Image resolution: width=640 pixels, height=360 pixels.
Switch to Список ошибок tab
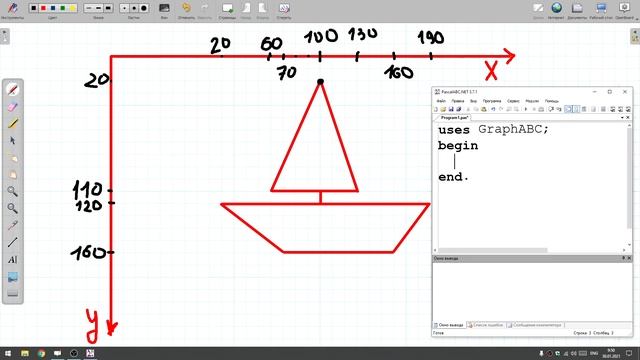(x=486, y=325)
